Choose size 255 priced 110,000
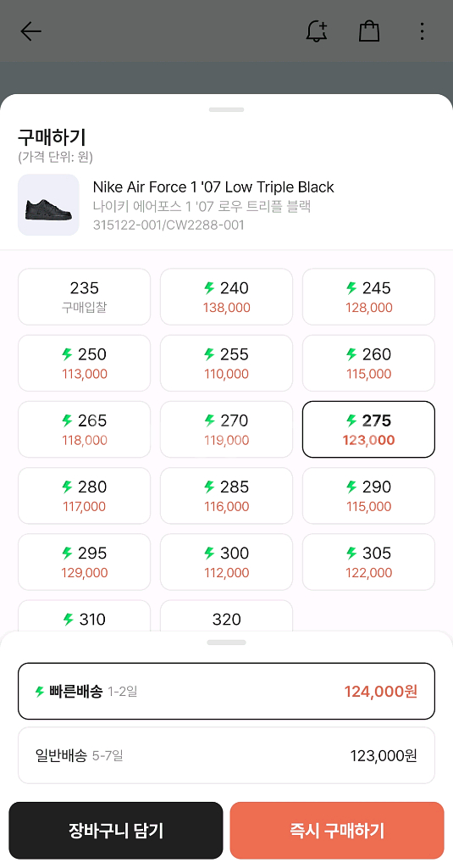 coord(226,363)
